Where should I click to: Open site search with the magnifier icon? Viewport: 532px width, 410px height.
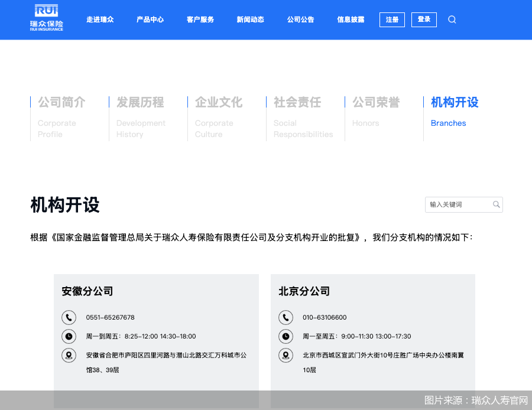(452, 19)
